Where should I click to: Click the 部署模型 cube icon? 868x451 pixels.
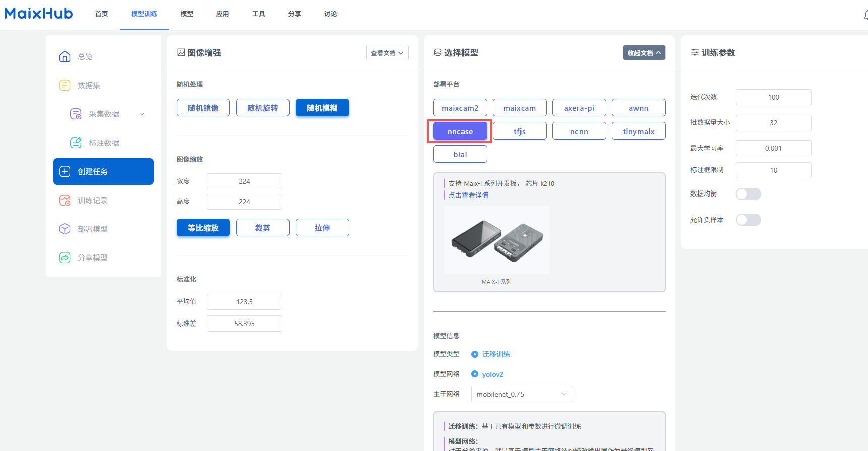[65, 229]
